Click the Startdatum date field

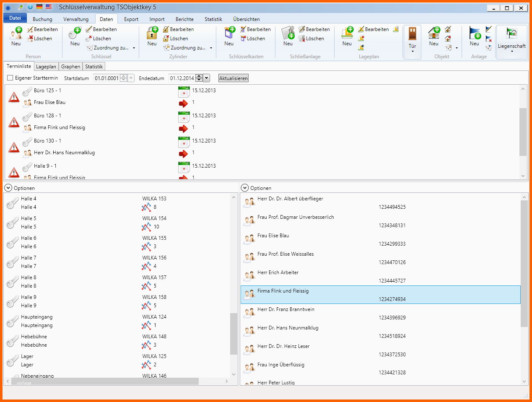pos(106,78)
